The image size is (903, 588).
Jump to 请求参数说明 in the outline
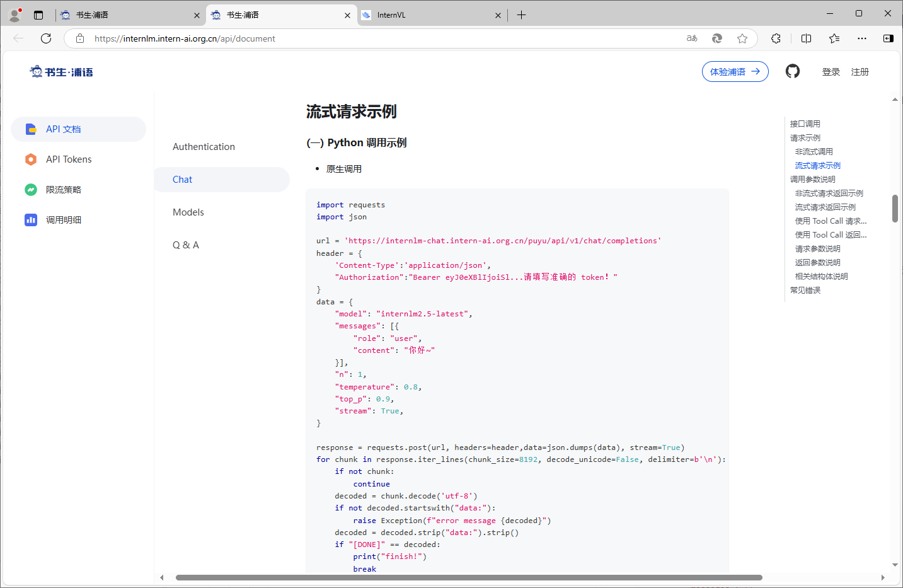pos(818,249)
